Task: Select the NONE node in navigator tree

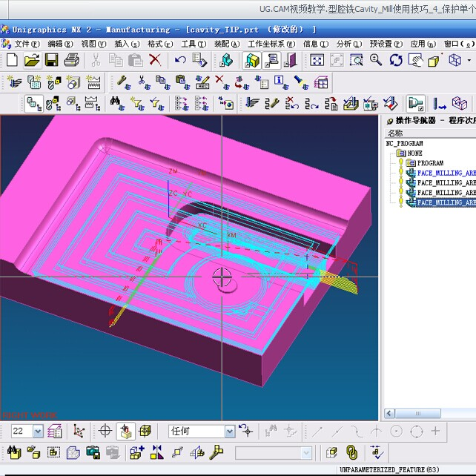Action: (414, 153)
